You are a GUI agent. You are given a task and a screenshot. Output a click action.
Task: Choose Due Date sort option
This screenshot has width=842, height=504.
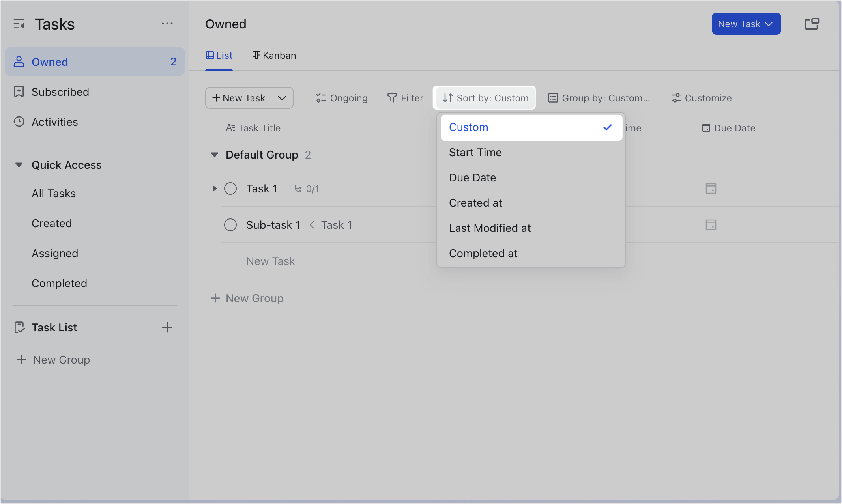point(531,178)
